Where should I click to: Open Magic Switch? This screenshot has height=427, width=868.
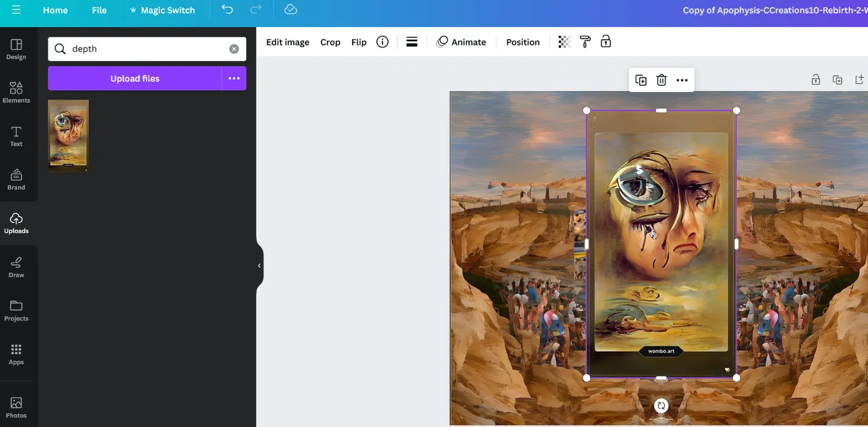click(x=161, y=10)
